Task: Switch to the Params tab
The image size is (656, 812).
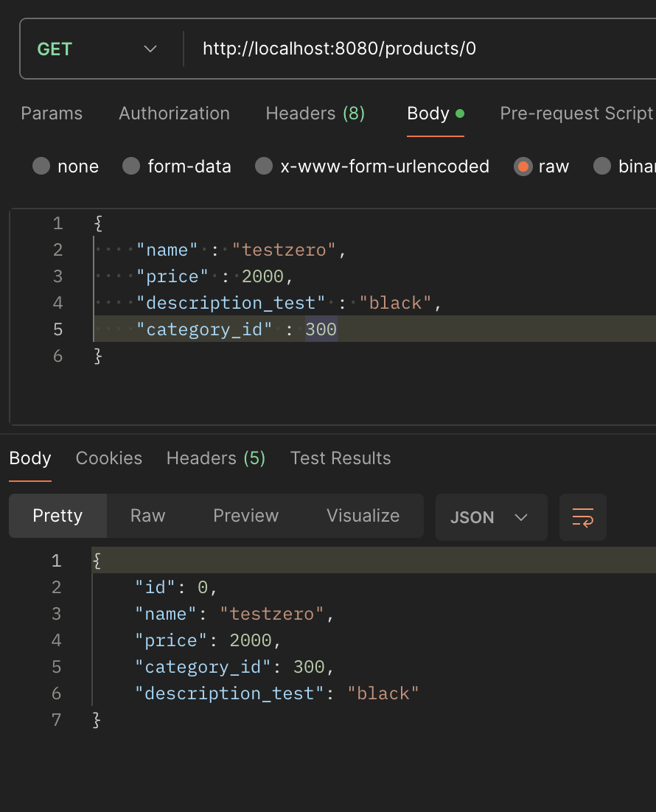Action: [x=52, y=113]
